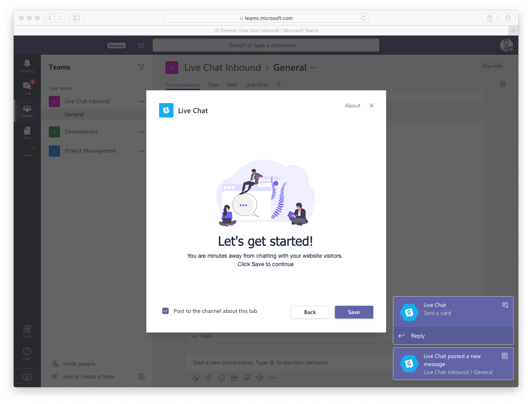
Task: Open Chat with unread badge
Action: pyautogui.click(x=27, y=88)
